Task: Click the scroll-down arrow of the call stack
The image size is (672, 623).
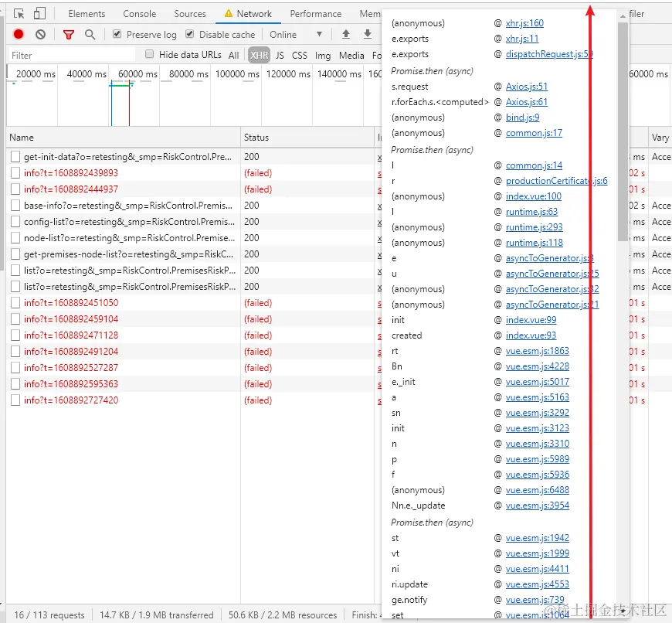Action: click(623, 610)
